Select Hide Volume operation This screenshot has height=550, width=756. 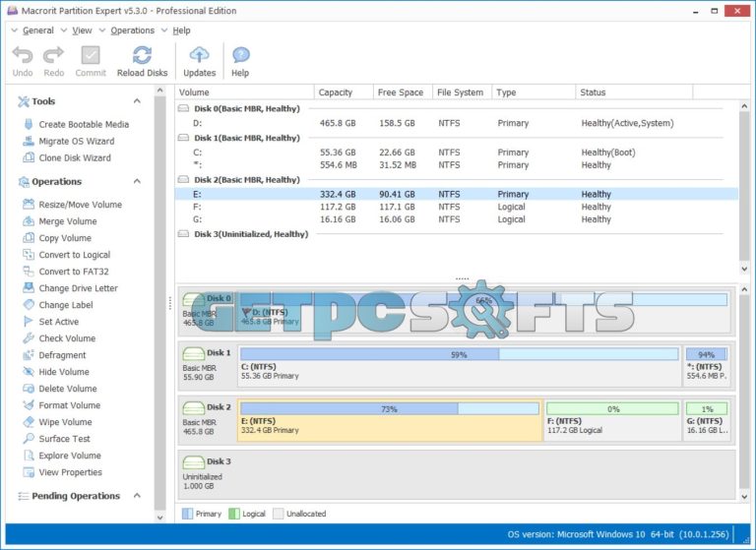(56, 372)
